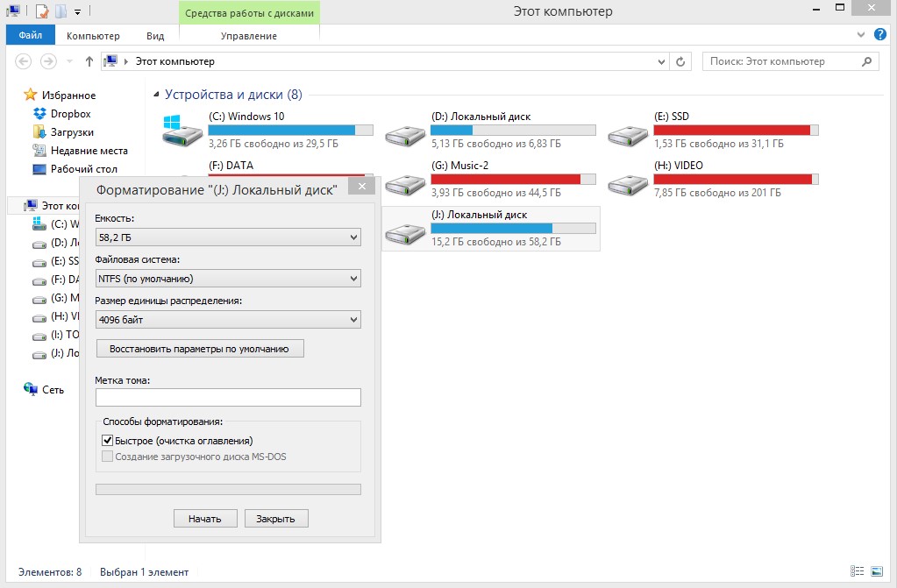Restore default format parameters button

pos(200,349)
